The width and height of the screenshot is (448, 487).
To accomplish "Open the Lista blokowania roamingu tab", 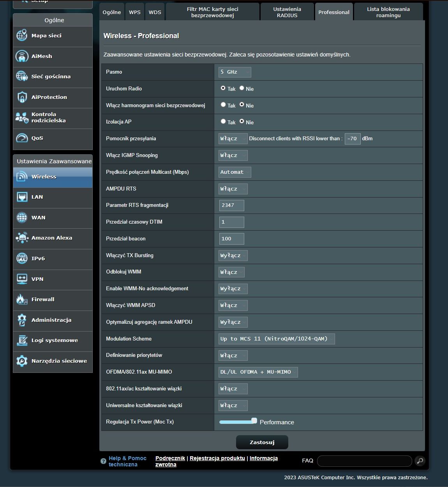I will click(388, 12).
